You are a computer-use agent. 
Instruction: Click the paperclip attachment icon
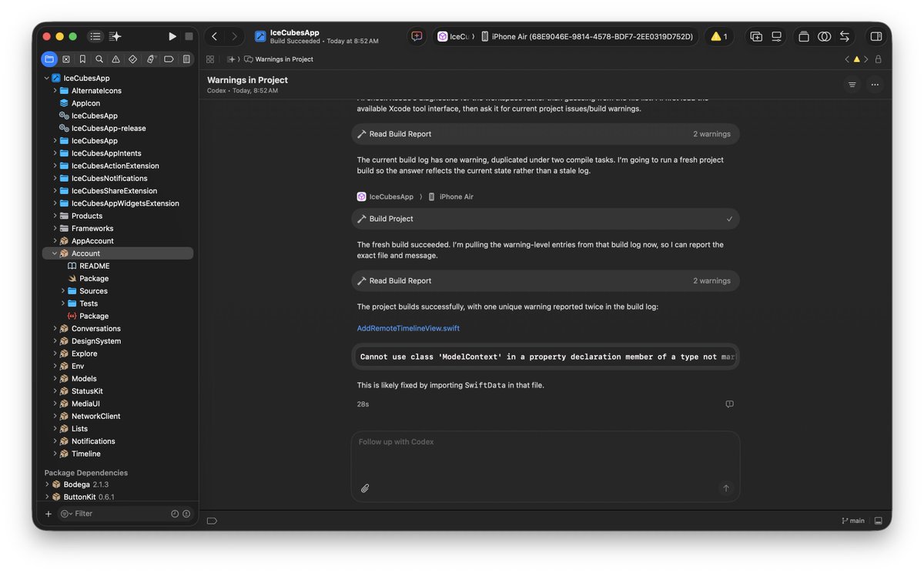(365, 488)
